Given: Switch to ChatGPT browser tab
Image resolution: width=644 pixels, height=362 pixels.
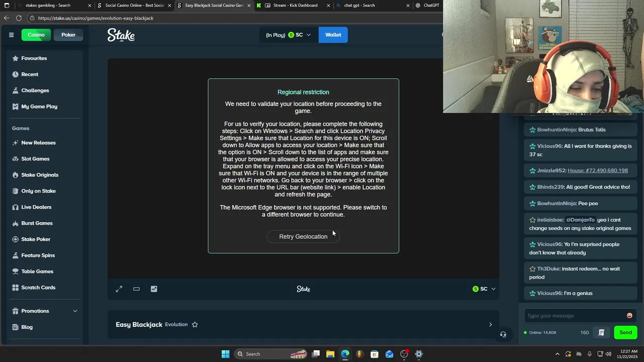Looking at the screenshot, I should coord(428,6).
